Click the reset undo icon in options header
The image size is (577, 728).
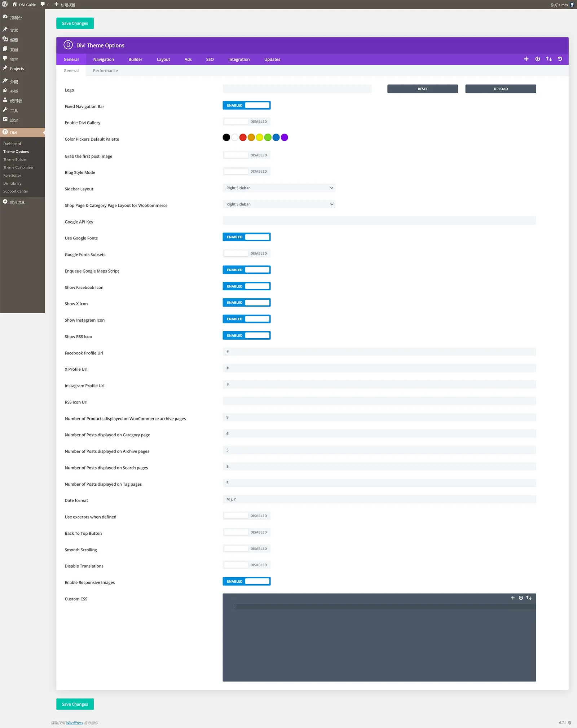560,59
